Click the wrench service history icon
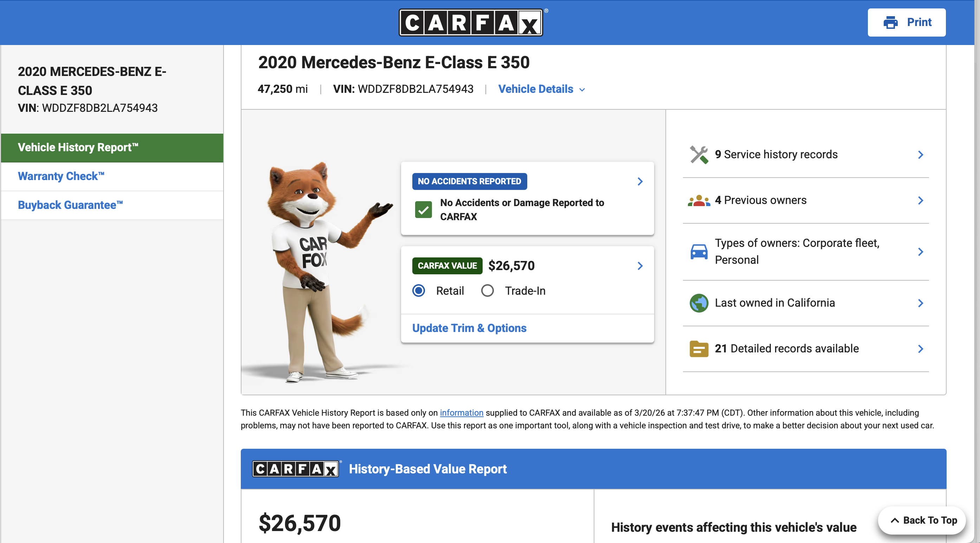 [x=698, y=154]
